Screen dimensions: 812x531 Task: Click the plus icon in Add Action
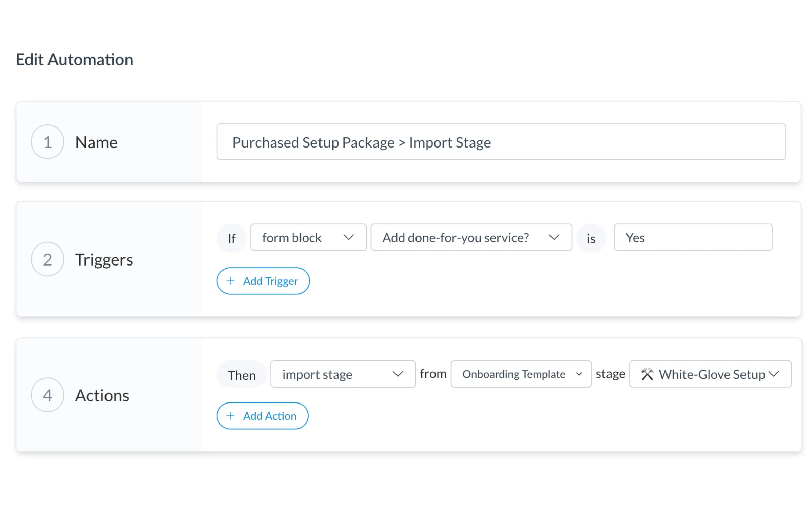tap(230, 416)
